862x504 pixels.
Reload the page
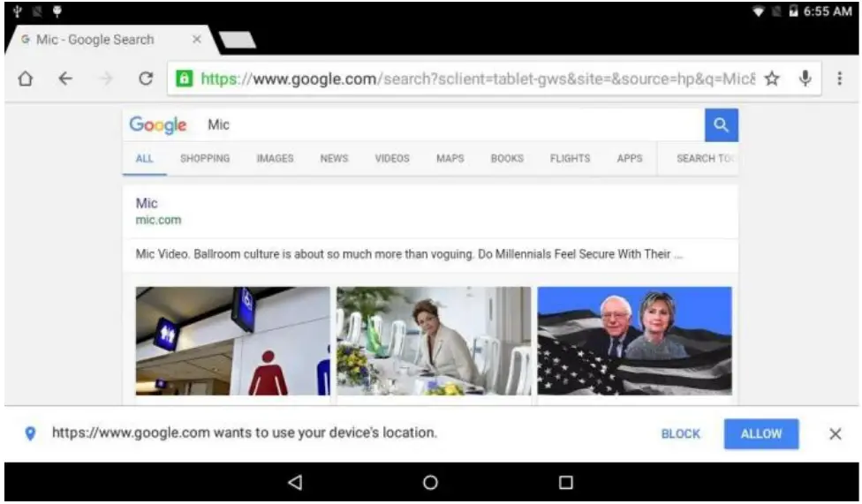pyautogui.click(x=146, y=79)
